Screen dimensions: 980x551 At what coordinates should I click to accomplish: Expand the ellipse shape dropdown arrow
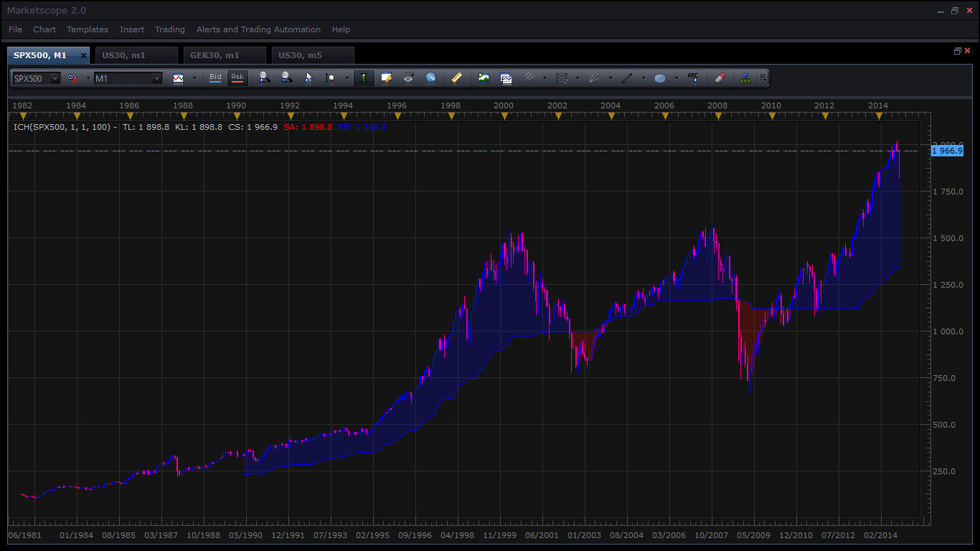pos(676,78)
